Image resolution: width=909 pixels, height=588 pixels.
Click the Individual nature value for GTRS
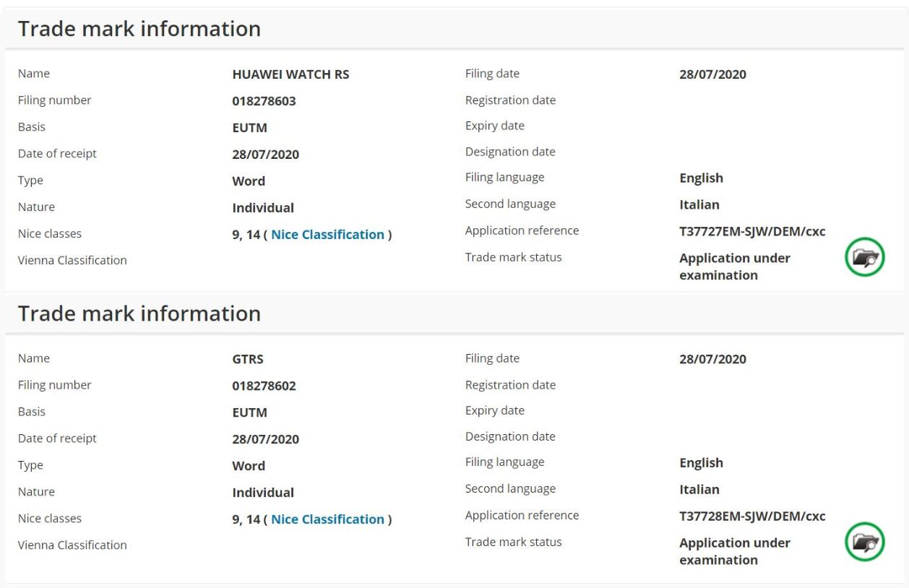pyautogui.click(x=263, y=493)
